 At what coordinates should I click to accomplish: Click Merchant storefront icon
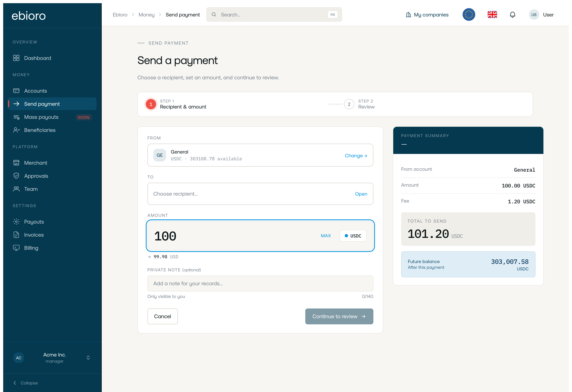pyautogui.click(x=16, y=163)
